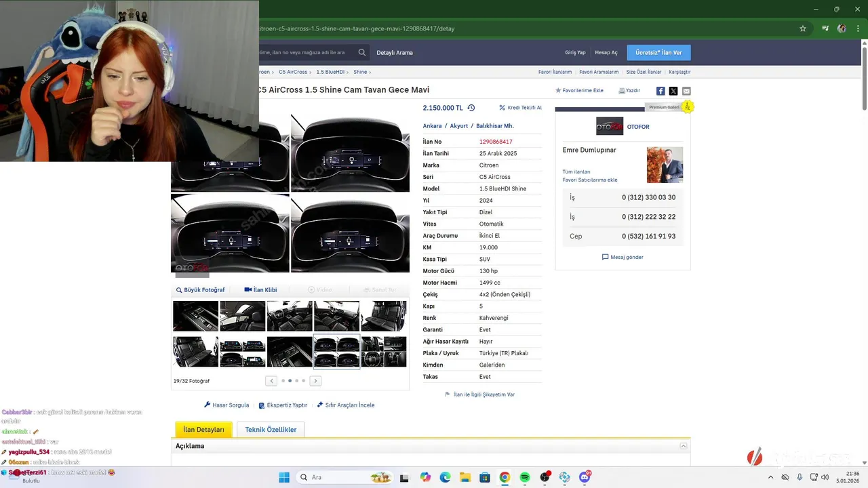Open the İlan Klibi tab
Viewport: 868px width, 488px height.
(x=260, y=290)
